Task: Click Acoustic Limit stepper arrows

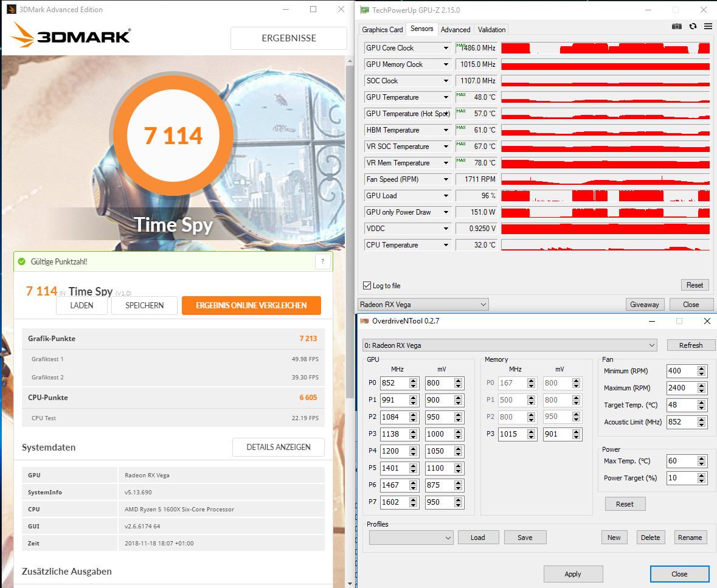Action: click(701, 422)
